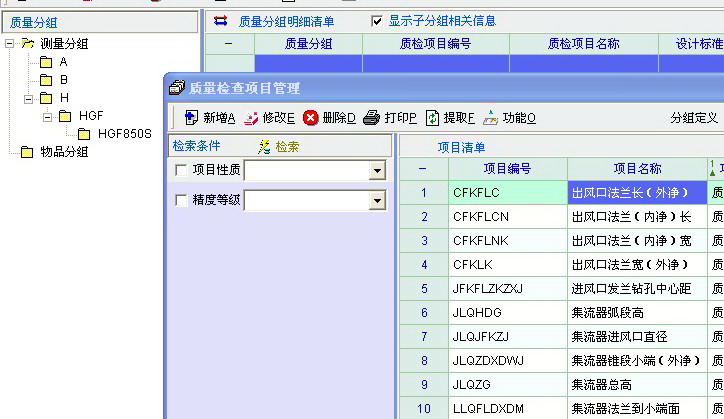Click the 质量分组明细清单 list icon
724x419 pixels.
(x=221, y=21)
